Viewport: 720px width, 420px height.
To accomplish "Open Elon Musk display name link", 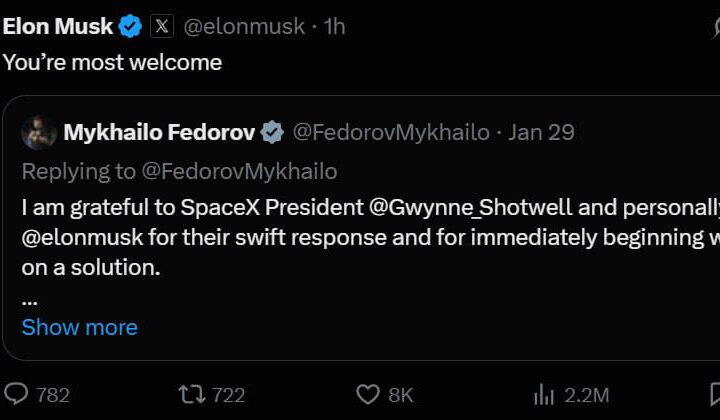I will click(x=58, y=26).
